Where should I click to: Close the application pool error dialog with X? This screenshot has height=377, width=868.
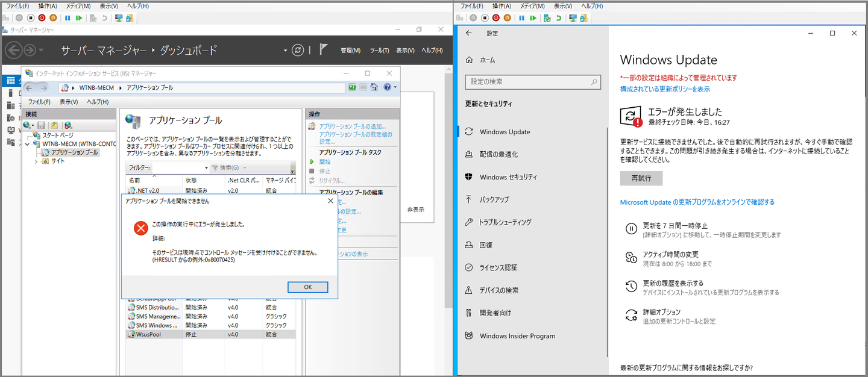point(330,201)
